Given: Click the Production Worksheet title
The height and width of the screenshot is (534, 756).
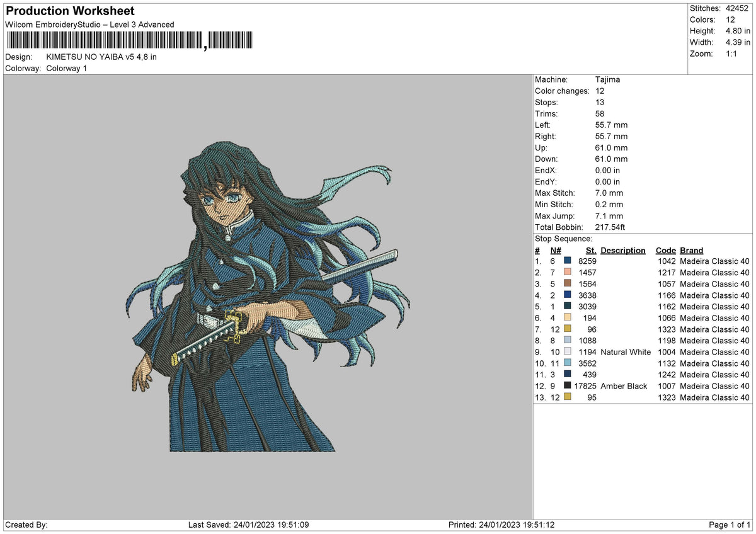Looking at the screenshot, I should 70,11.
